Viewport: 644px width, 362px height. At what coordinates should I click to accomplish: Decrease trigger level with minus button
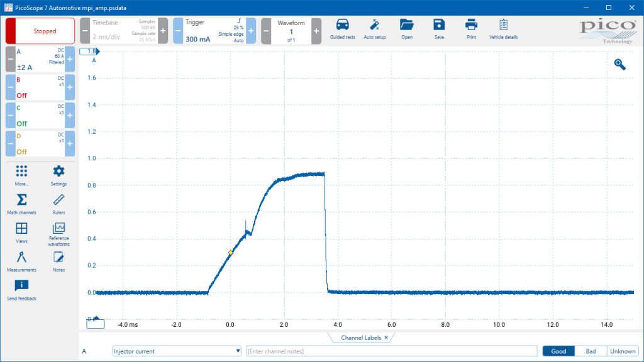point(178,31)
